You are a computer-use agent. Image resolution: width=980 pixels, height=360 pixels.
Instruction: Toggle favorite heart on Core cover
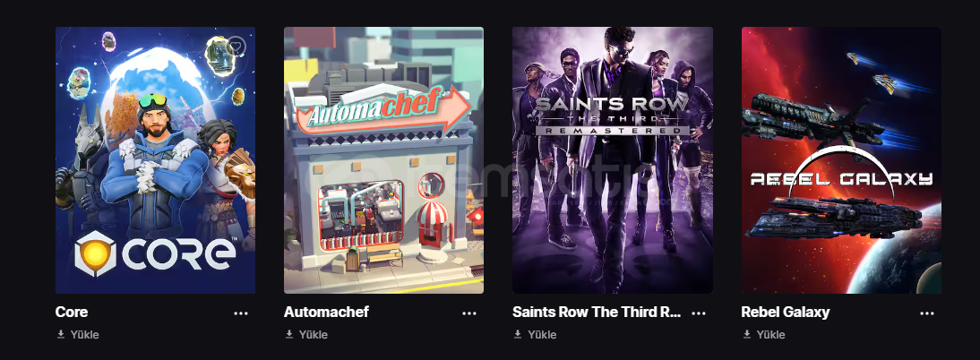(236, 47)
